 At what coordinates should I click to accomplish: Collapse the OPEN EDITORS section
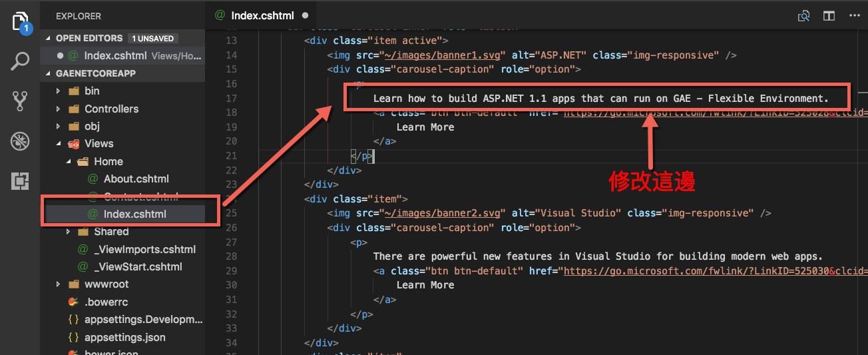tap(89, 39)
